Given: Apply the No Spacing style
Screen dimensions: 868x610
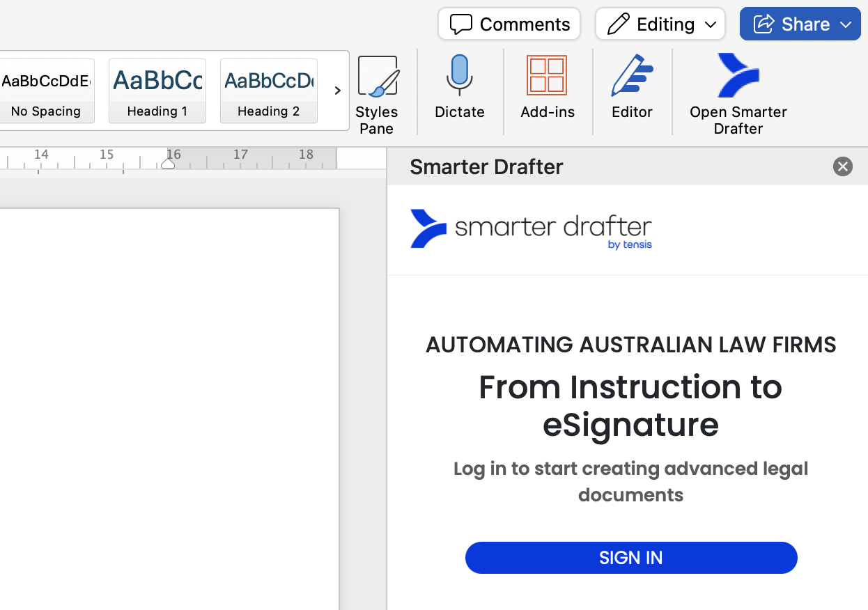Looking at the screenshot, I should 45,91.
